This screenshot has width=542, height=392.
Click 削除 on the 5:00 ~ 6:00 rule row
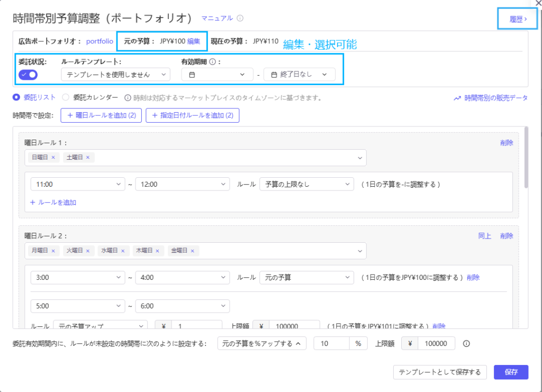click(439, 326)
